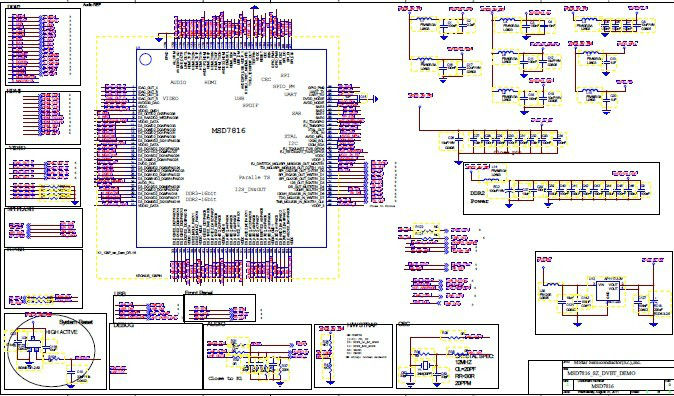Click the HDMI label inside the chip
The height and width of the screenshot is (396, 674).
tap(211, 82)
